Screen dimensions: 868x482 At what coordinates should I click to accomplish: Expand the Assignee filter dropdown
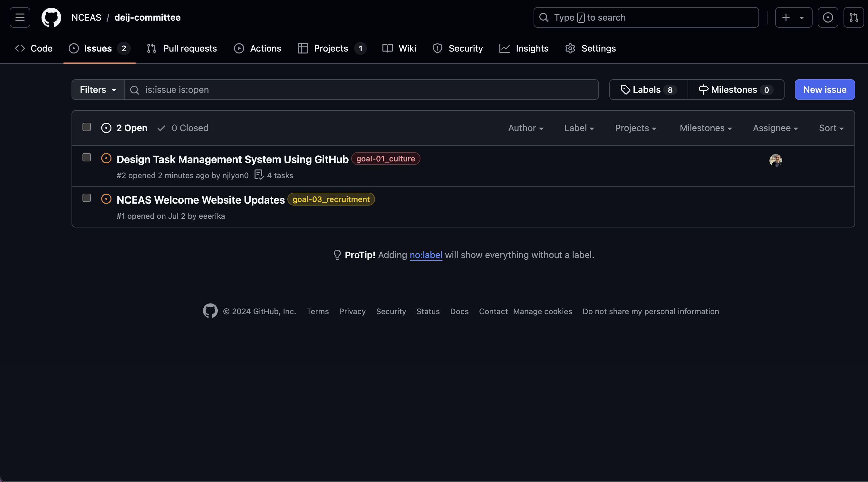775,128
